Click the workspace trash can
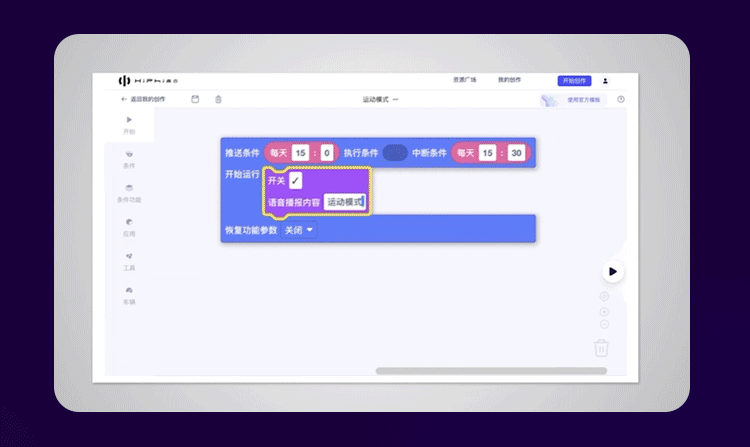This screenshot has width=750, height=447. coord(601,348)
